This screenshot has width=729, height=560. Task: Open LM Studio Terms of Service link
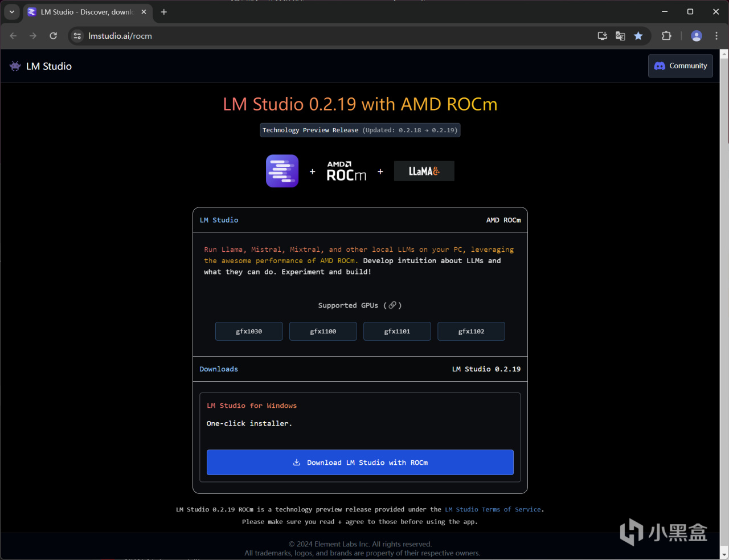[493, 509]
